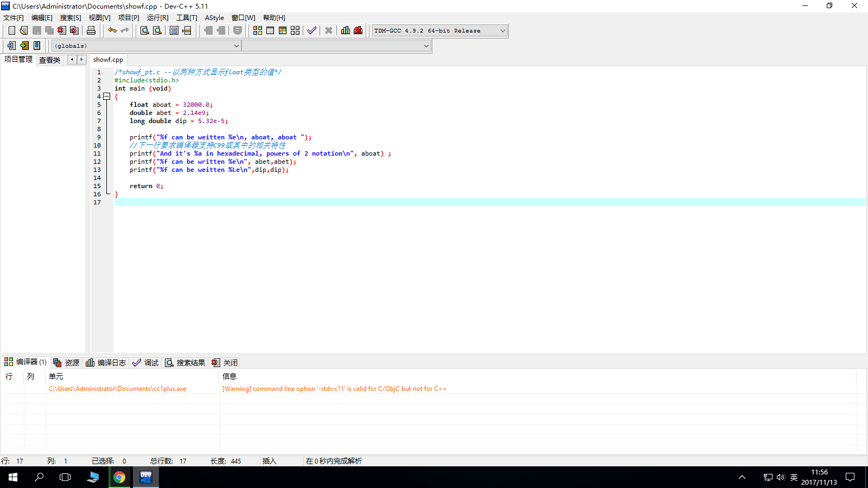
Task: Click the Find magnifier icon
Action: tap(145, 30)
